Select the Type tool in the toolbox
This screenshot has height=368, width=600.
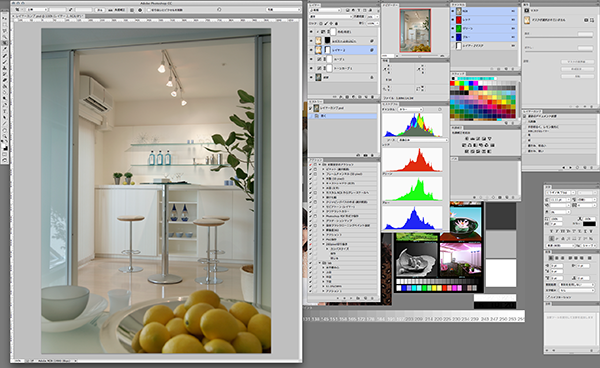point(5,111)
